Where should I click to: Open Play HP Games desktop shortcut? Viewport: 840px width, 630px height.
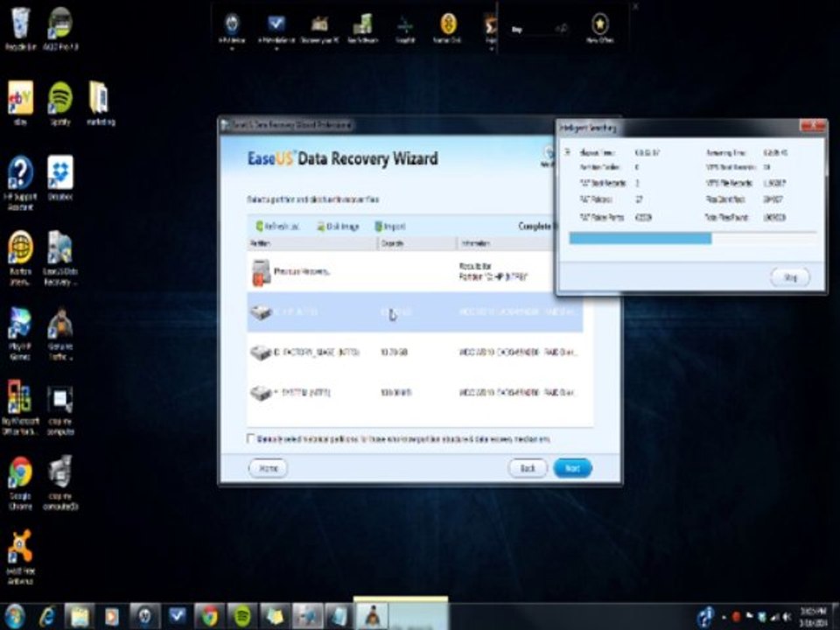tap(20, 332)
